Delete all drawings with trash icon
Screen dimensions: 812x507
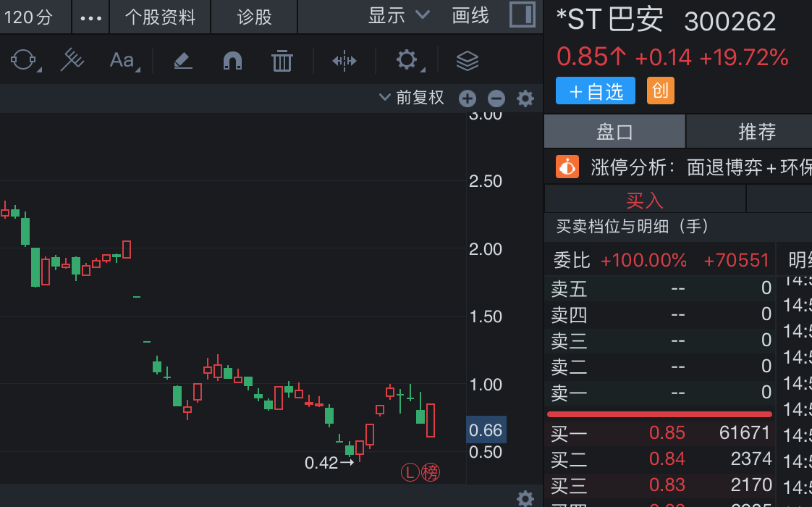[x=282, y=60]
